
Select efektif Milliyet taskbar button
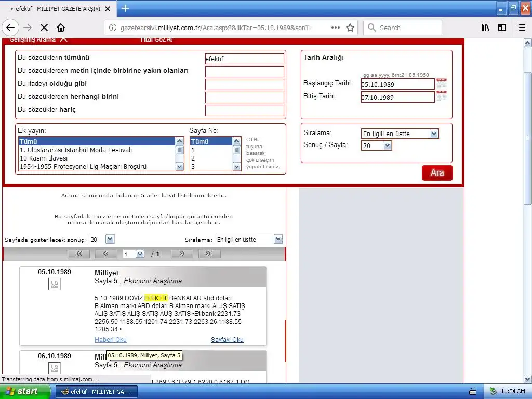tap(96, 392)
